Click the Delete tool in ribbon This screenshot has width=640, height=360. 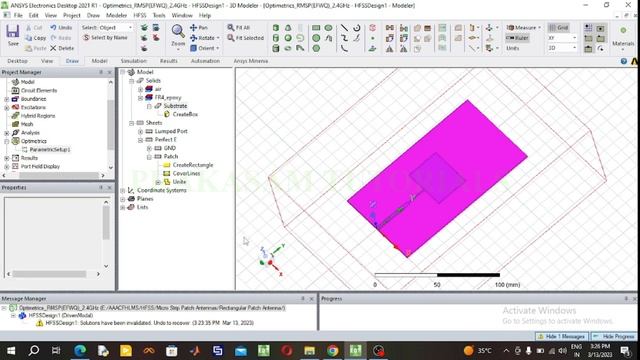(62, 48)
